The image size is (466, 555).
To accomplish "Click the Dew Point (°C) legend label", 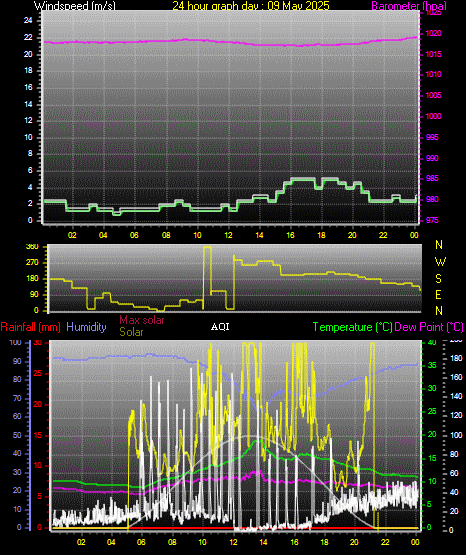I will tap(429, 327).
